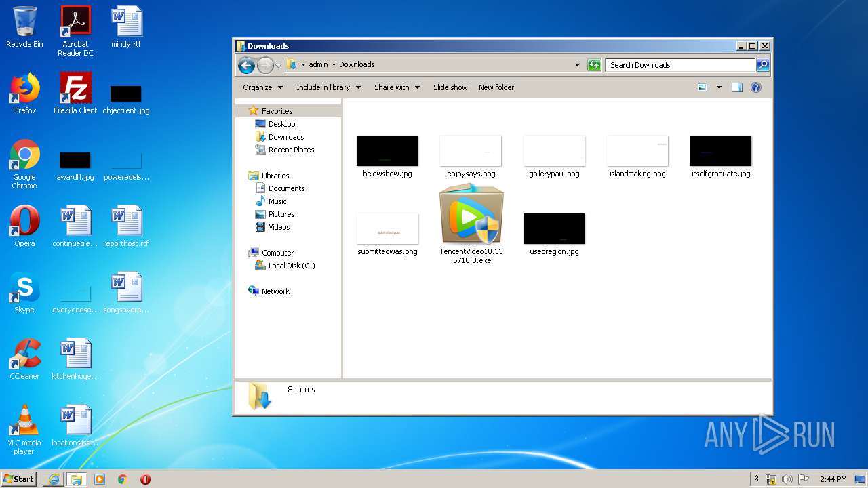Select Favorites in navigation pane

click(x=277, y=111)
